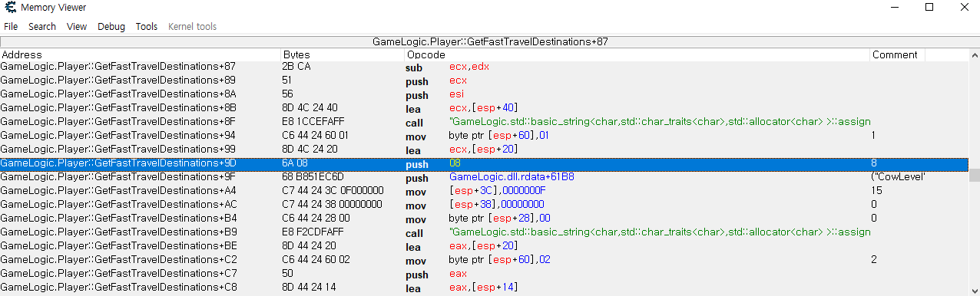Open the Kernel tools menu
The image size is (980, 296).
point(193,26)
